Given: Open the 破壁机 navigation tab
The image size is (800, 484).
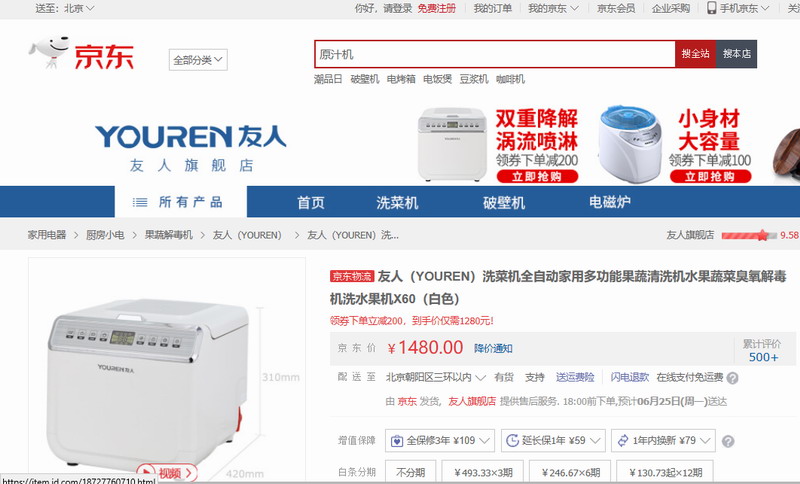Looking at the screenshot, I should [504, 202].
